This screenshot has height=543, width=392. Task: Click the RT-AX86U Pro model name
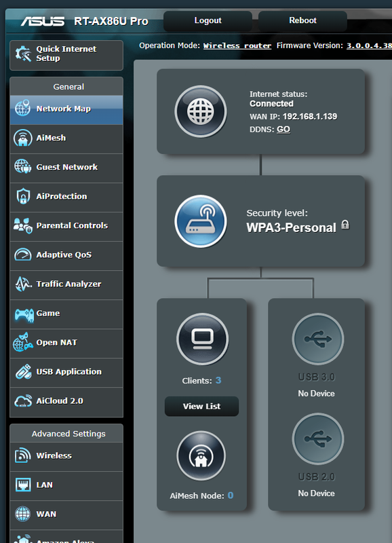point(111,22)
